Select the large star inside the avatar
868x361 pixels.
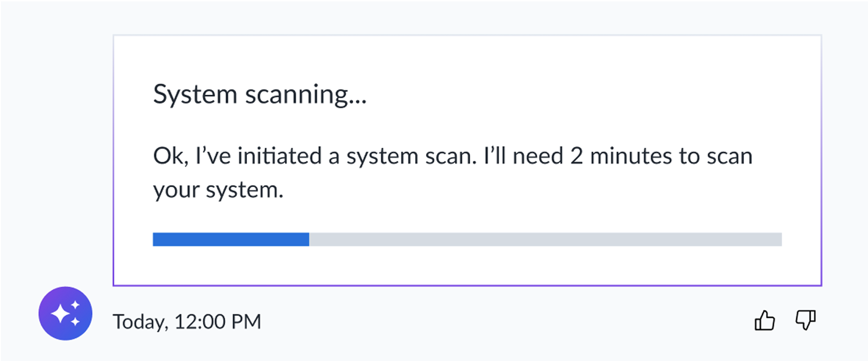pos(61,314)
